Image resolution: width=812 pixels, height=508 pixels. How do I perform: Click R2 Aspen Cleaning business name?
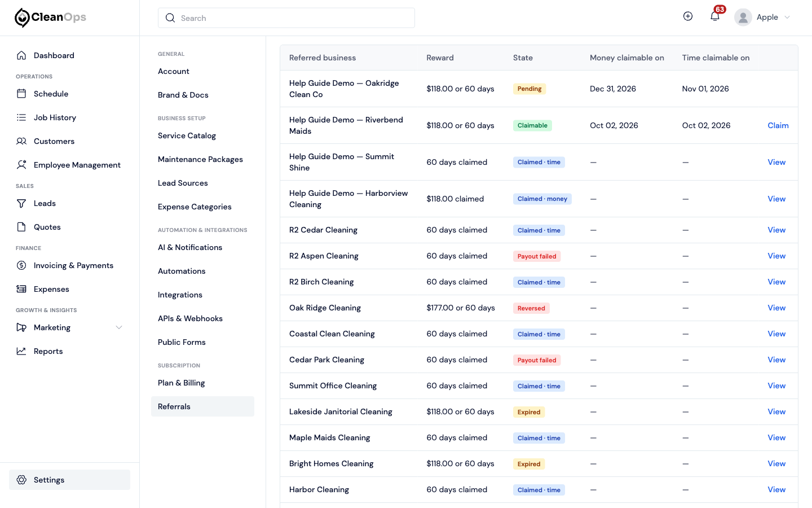point(324,256)
